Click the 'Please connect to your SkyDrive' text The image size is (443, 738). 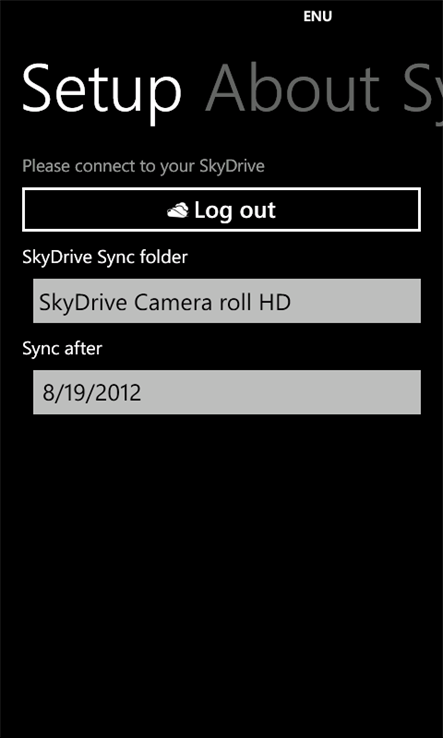tap(144, 167)
